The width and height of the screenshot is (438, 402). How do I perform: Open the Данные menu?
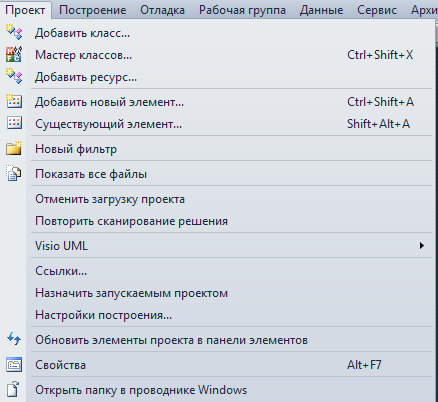[321, 10]
